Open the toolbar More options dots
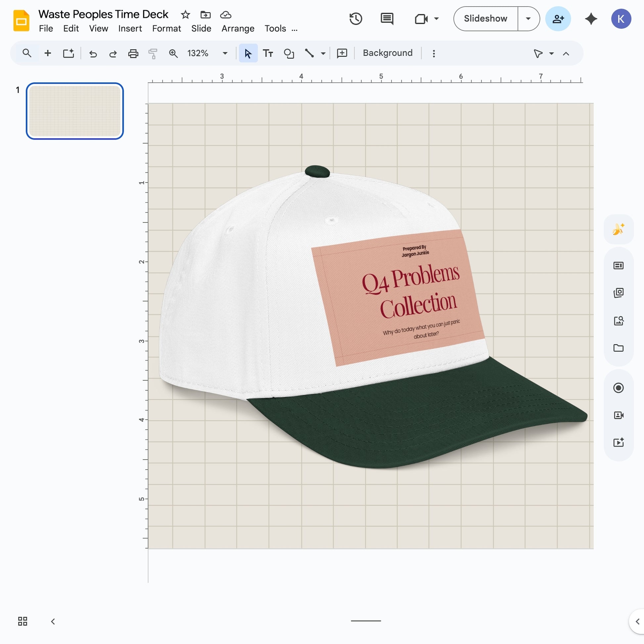The image size is (644, 644). click(434, 54)
